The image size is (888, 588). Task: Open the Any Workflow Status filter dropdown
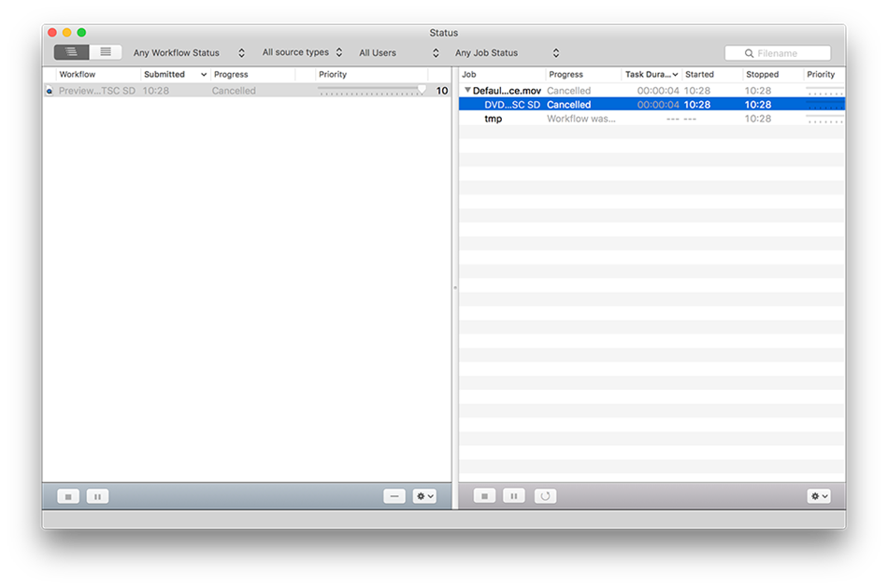click(x=189, y=53)
